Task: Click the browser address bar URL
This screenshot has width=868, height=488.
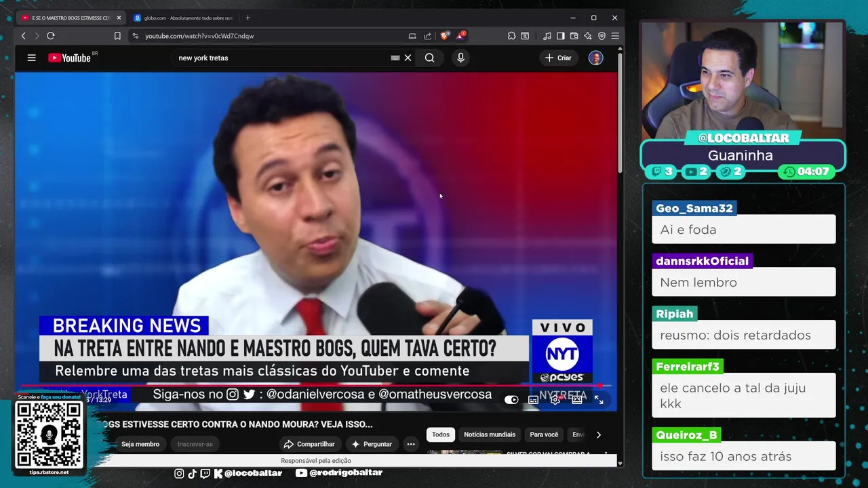Action: coord(199,36)
